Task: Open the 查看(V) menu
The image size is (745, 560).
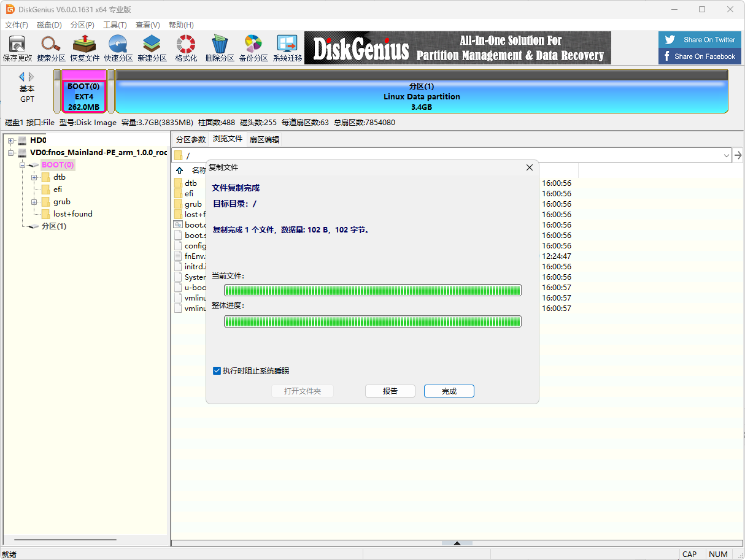Action: (x=147, y=25)
